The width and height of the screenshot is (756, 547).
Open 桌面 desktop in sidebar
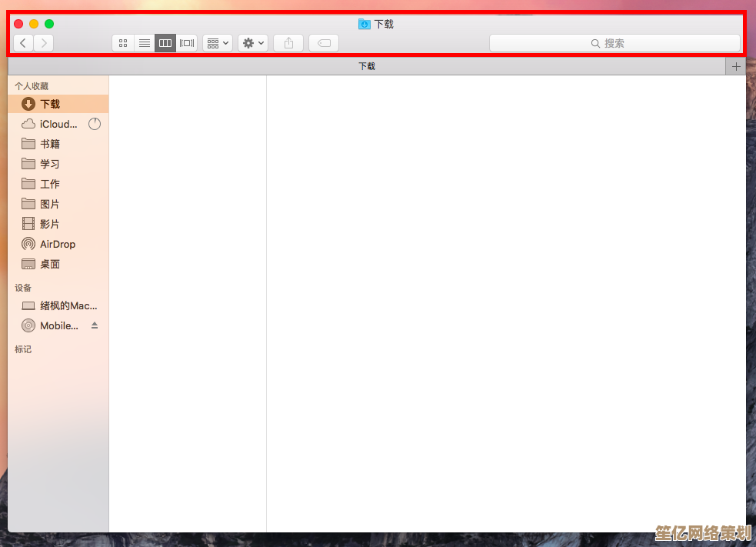pyautogui.click(x=50, y=264)
